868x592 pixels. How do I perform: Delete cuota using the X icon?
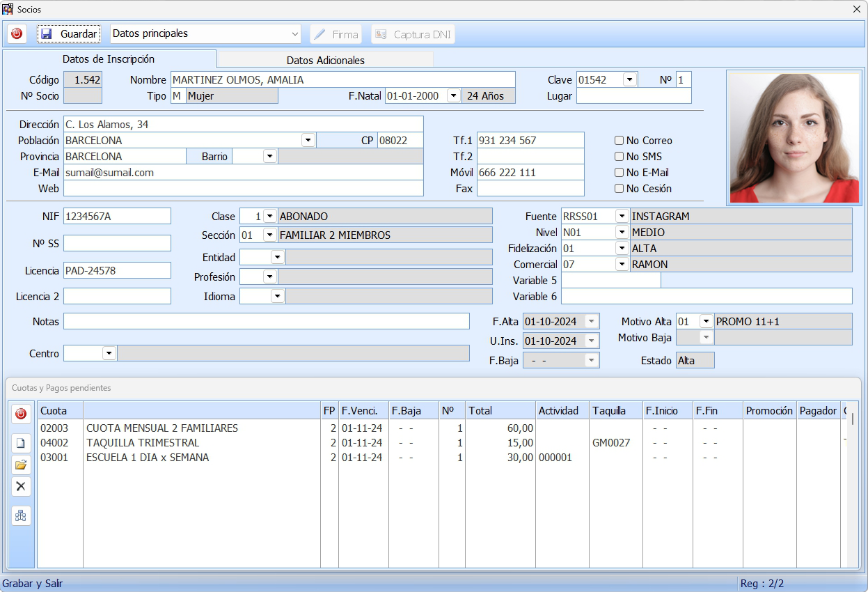pyautogui.click(x=21, y=486)
